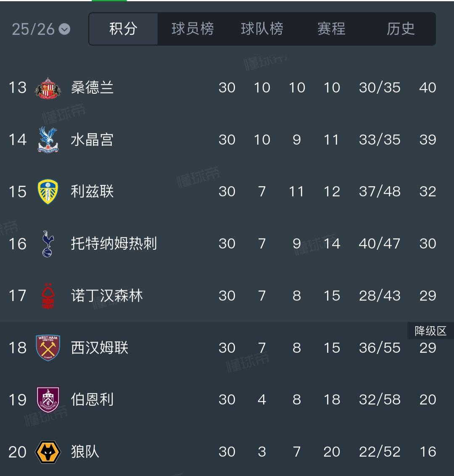Open the 历史 history tab
The height and width of the screenshot is (476, 454).
(401, 29)
